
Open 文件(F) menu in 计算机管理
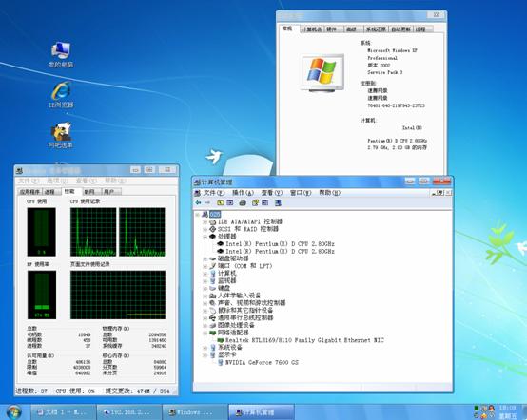(214, 193)
